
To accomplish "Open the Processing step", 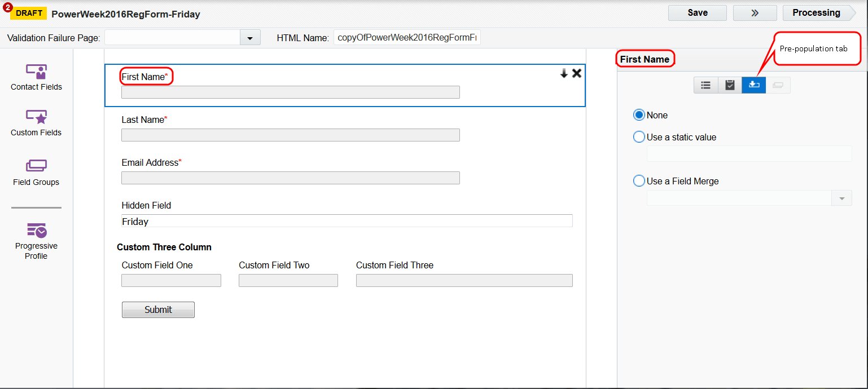I will [x=816, y=12].
